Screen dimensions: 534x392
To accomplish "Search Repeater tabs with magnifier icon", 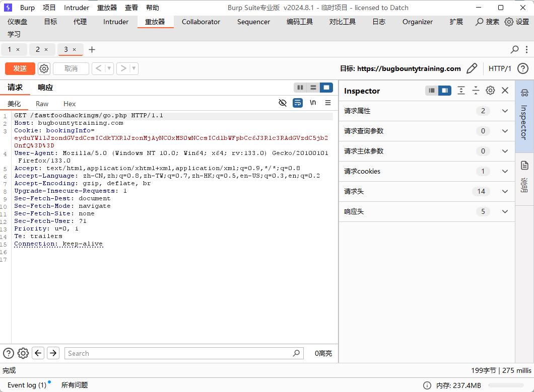I will pos(514,50).
